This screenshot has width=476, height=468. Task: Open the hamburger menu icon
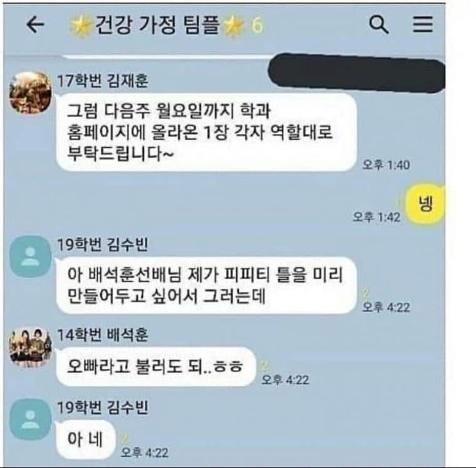422,25
